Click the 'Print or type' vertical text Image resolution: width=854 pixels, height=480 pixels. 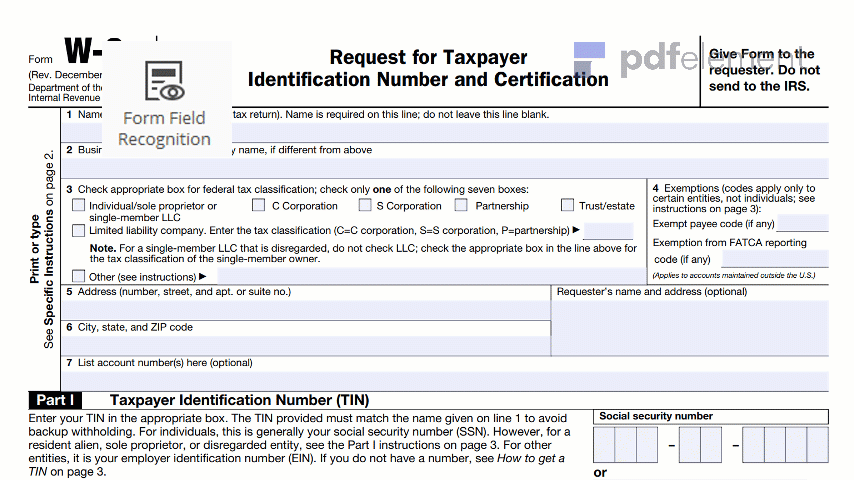tap(35, 249)
